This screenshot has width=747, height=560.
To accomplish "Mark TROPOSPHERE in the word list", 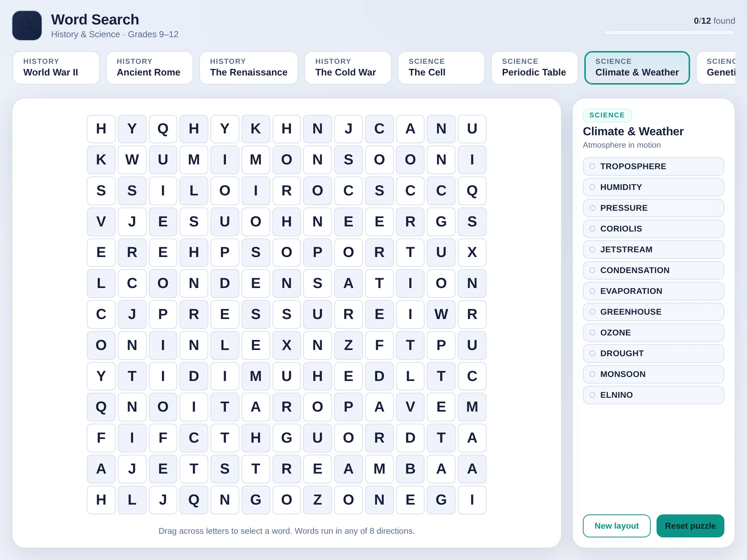I will click(654, 166).
